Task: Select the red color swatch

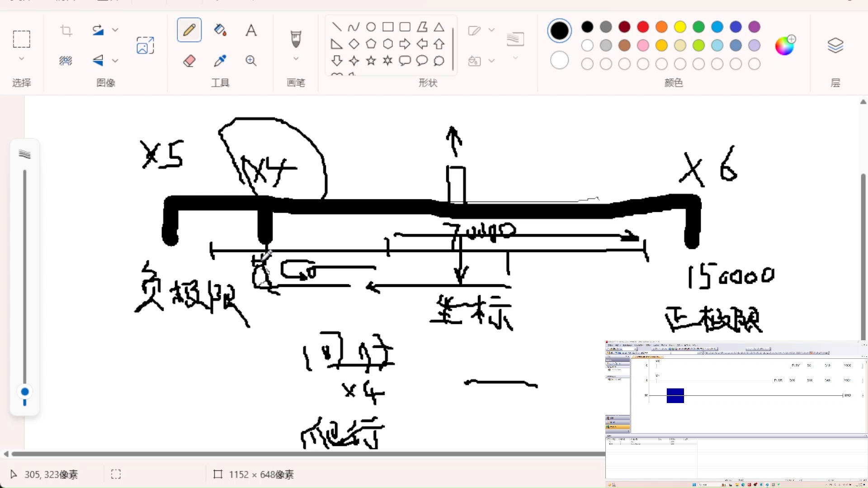Action: click(x=643, y=27)
